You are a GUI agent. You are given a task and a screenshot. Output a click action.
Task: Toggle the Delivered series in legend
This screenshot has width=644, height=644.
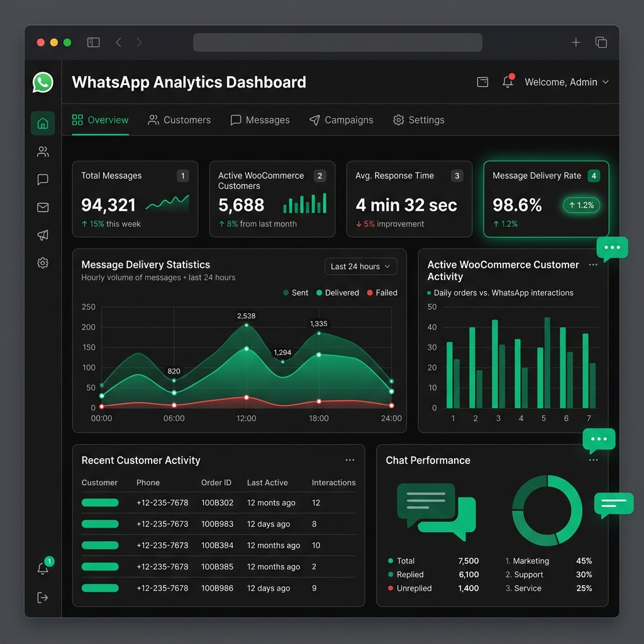(338, 292)
